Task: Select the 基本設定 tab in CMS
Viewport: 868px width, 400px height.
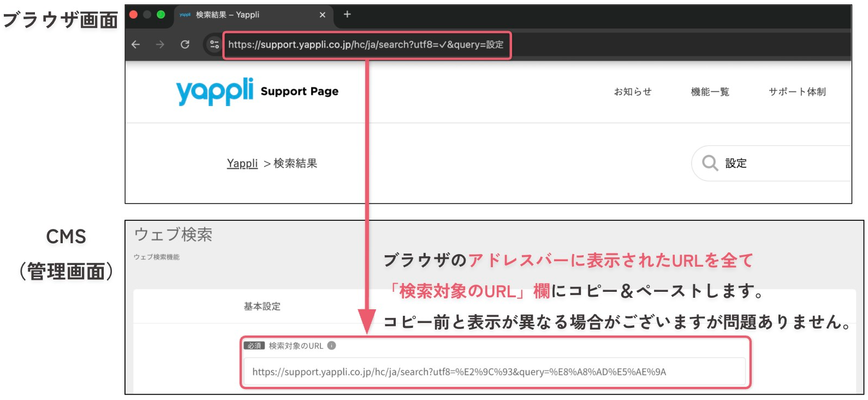Action: 262,307
